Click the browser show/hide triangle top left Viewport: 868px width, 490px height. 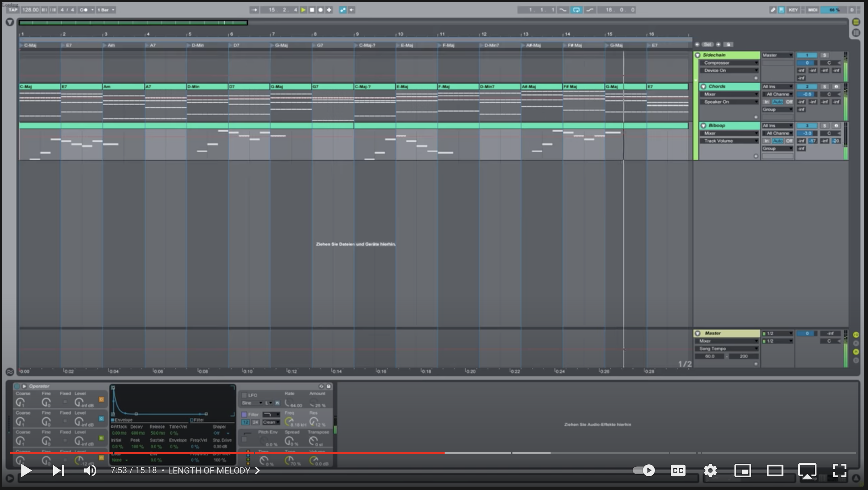10,22
